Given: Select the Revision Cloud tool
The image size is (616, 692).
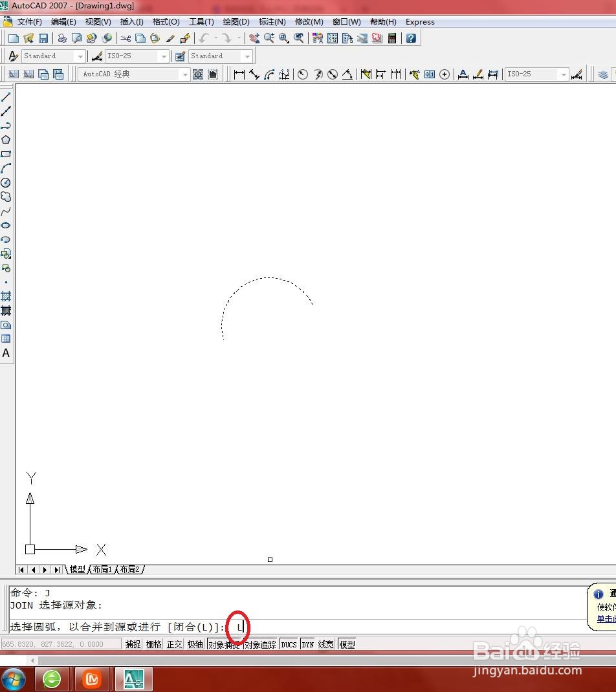Looking at the screenshot, I should point(6,197).
